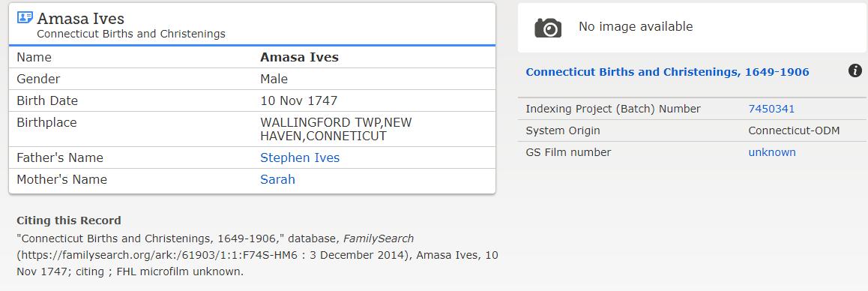Click the bold Amasa Ives name value
The height and width of the screenshot is (291, 868).
click(300, 58)
